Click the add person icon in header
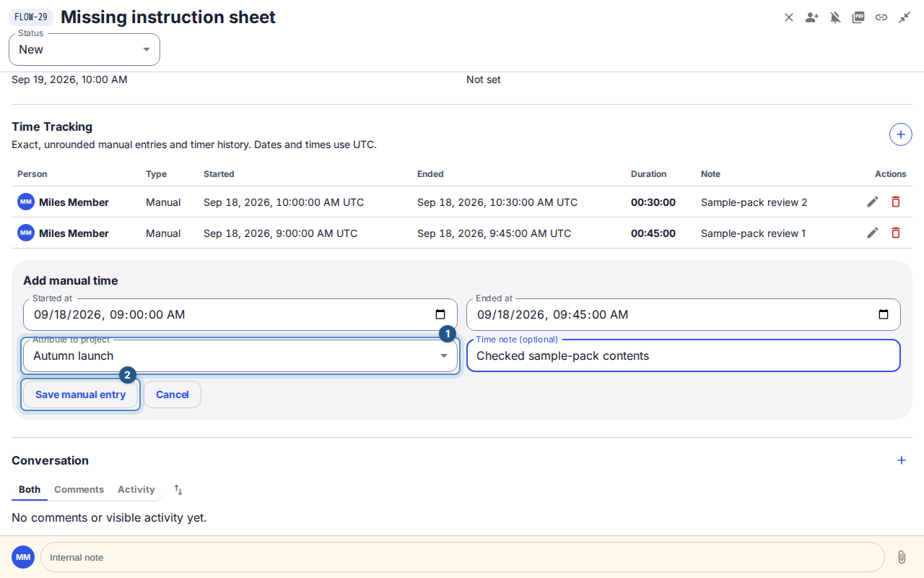Image resolution: width=924 pixels, height=578 pixels. 812,17
